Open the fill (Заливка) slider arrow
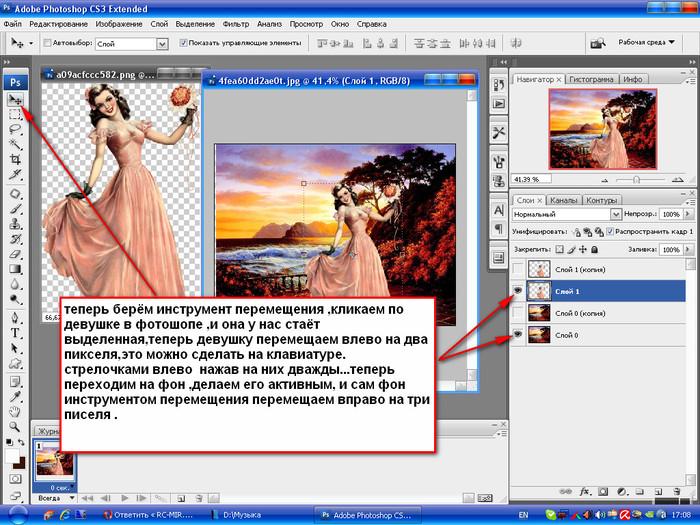The width and height of the screenshot is (700, 525). (x=688, y=250)
